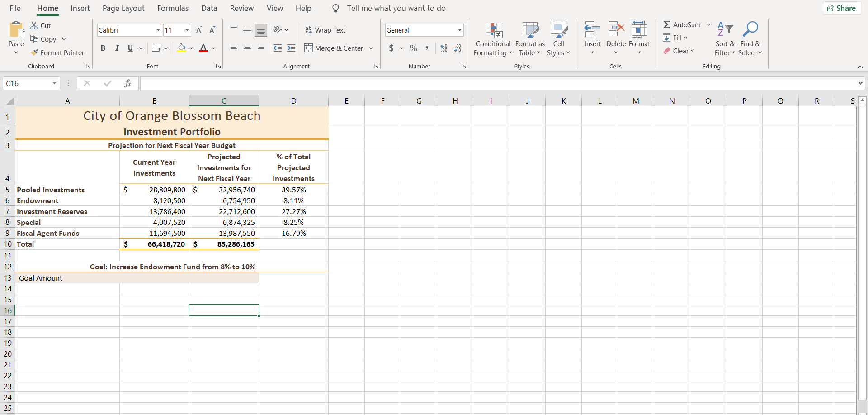
Task: Toggle Italic formatting
Action: coord(117,48)
